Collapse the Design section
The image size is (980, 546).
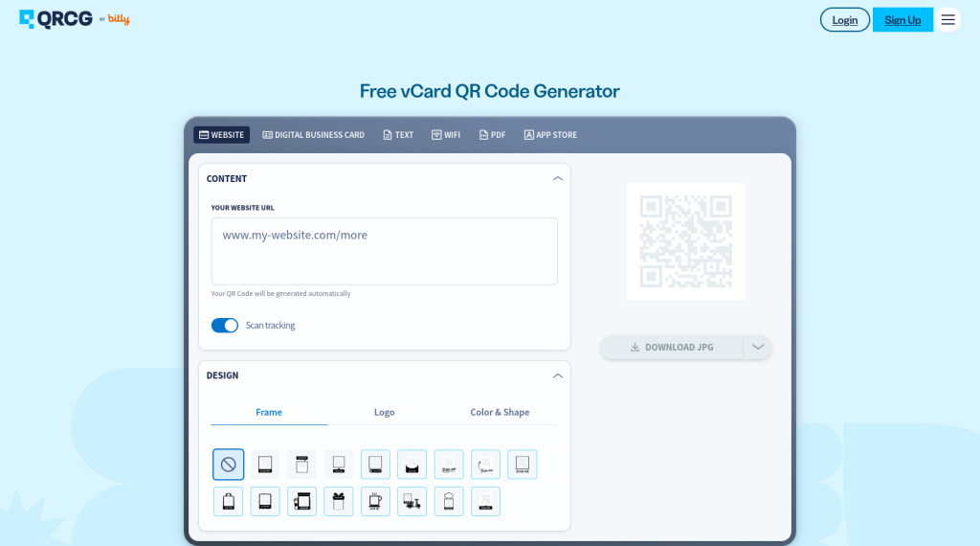point(558,375)
